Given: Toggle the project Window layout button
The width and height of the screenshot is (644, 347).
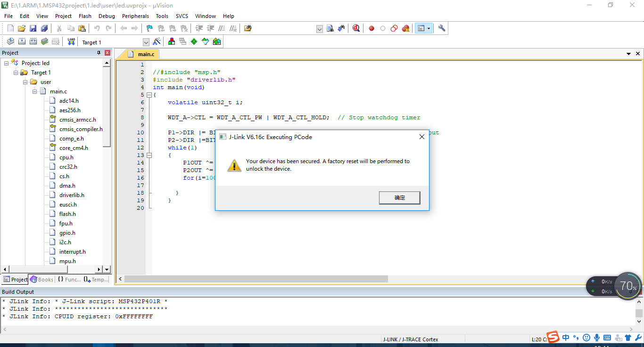Looking at the screenshot, I should (x=421, y=28).
